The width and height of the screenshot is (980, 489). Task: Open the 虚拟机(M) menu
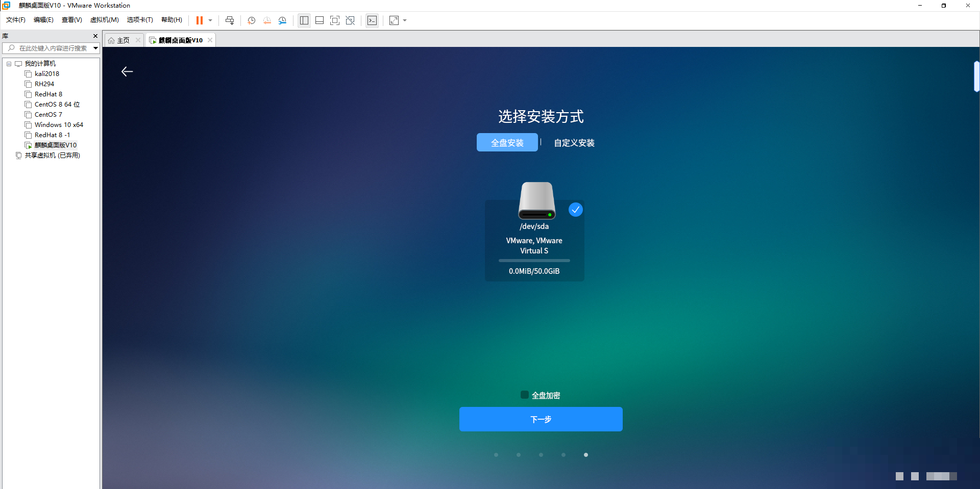tap(104, 20)
